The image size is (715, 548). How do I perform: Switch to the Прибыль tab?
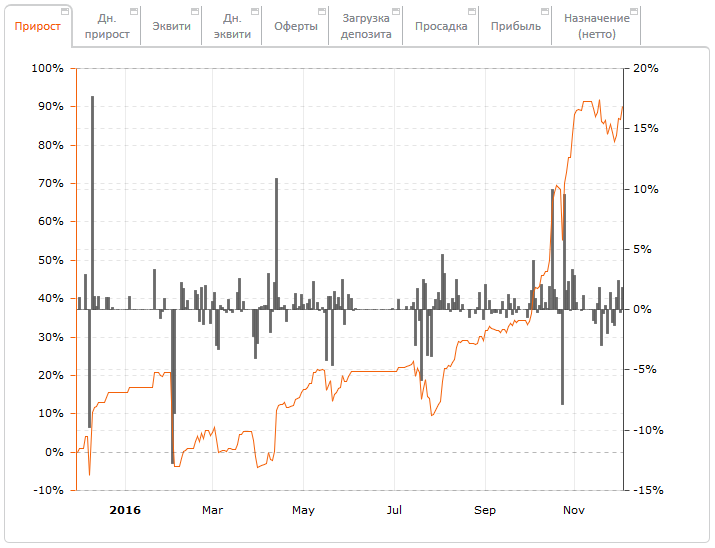(516, 27)
